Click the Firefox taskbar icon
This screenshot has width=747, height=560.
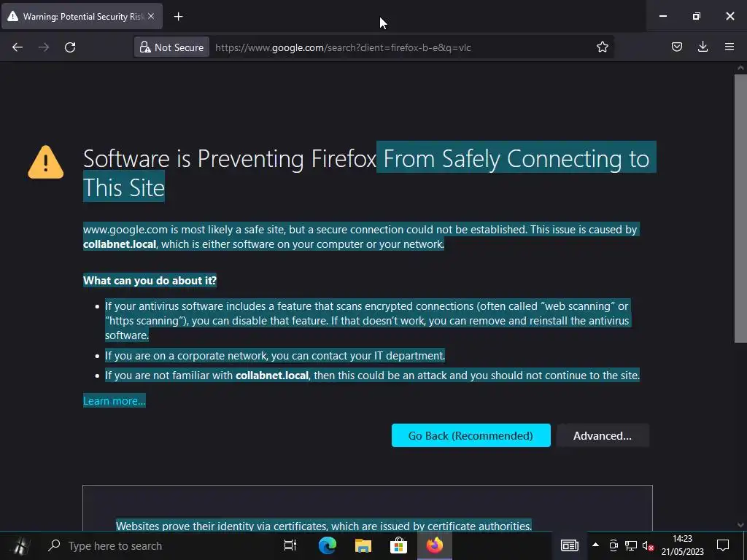(x=435, y=545)
